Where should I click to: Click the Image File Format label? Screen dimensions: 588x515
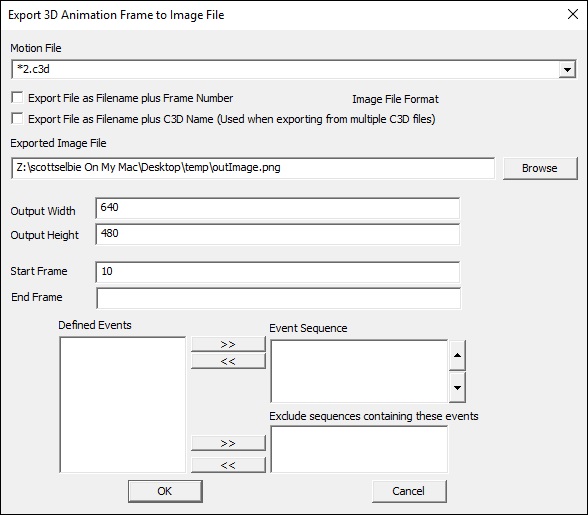click(395, 99)
